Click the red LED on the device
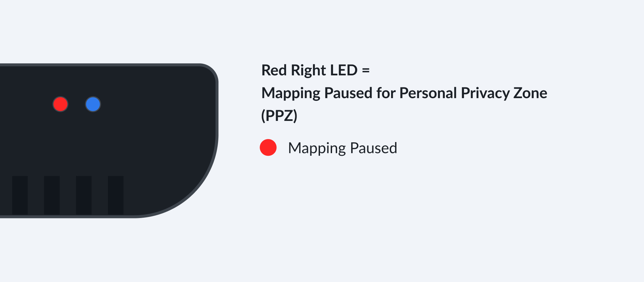 tap(60, 104)
